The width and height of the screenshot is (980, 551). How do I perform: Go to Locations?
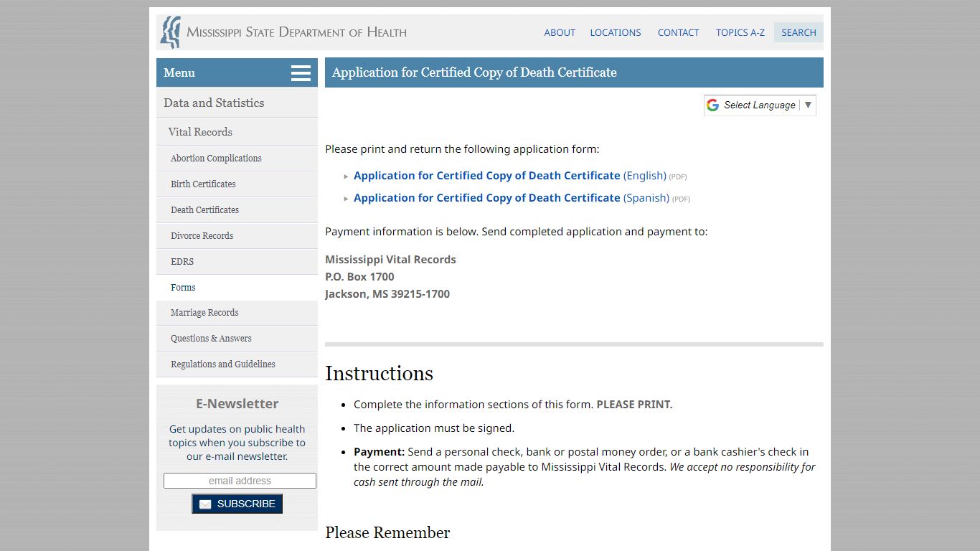tap(616, 32)
